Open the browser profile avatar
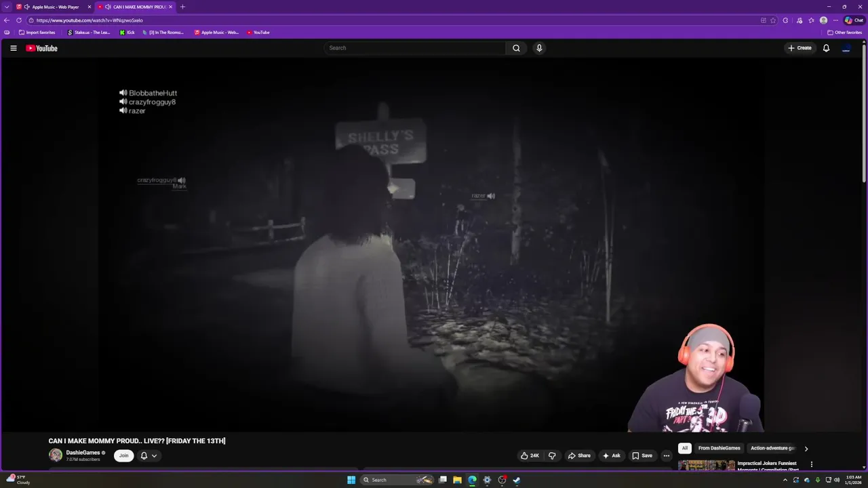 (x=823, y=20)
